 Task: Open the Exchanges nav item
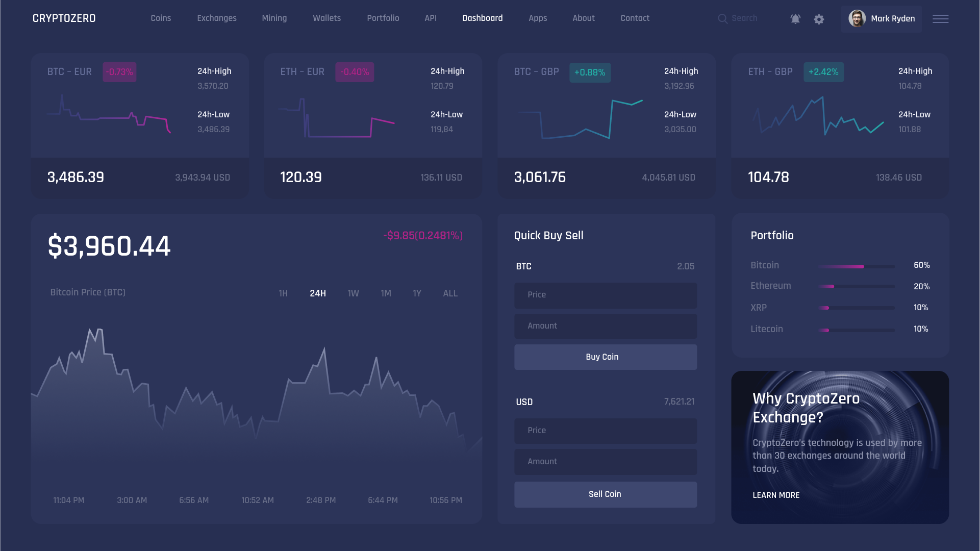[x=217, y=18]
